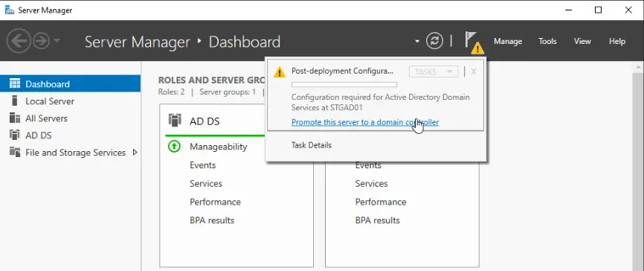The image size is (644, 271).
Task: Click Server Manager breadcrumb title
Action: pos(137,42)
